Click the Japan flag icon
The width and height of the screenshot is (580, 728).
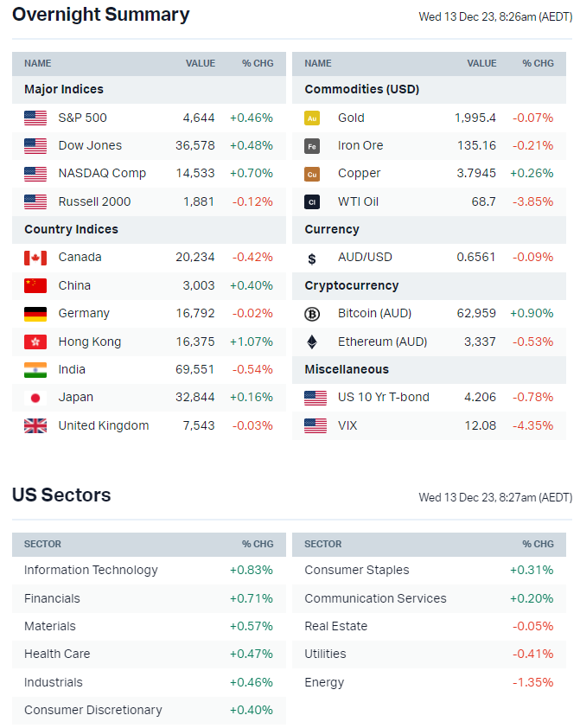(35, 398)
